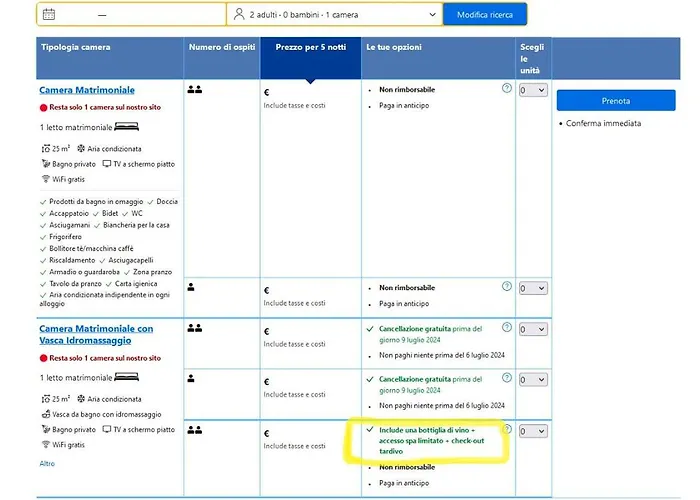700x500 pixels.
Task: Click two-guest icon in first Camera Matrimoniale row
Action: pos(195,90)
